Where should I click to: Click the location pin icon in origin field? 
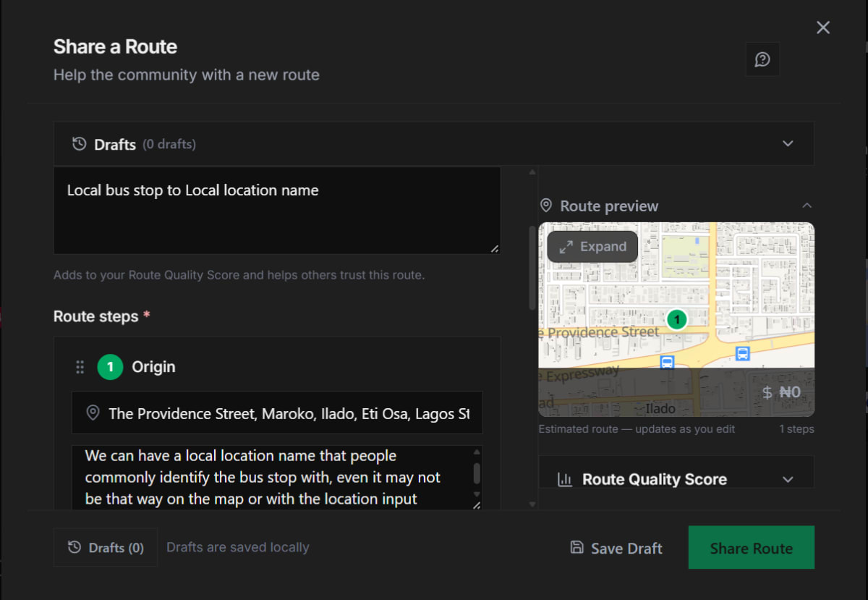click(93, 413)
